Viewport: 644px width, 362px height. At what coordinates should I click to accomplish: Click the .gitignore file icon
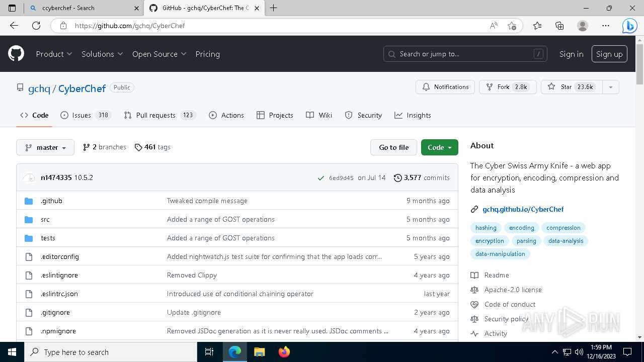(x=29, y=312)
